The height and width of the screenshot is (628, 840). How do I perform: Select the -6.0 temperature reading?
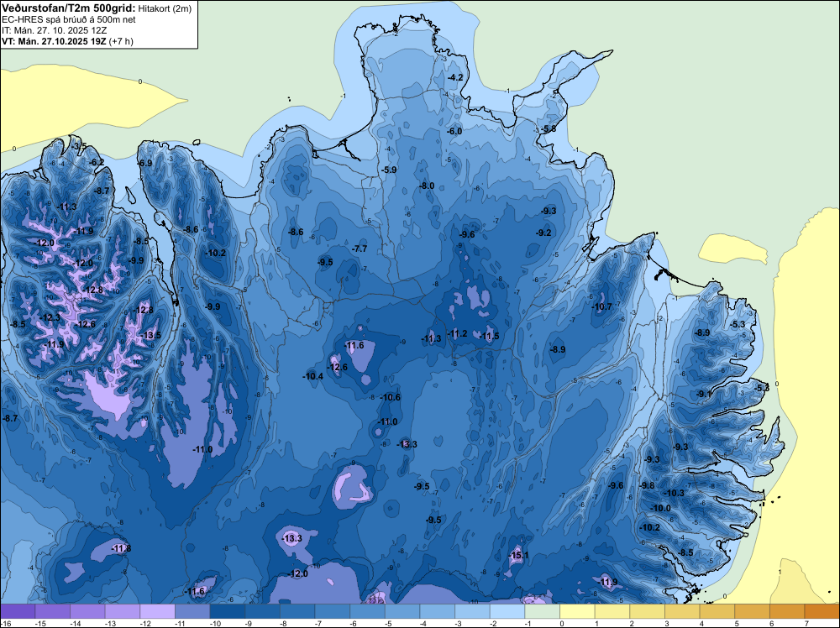pyautogui.click(x=454, y=131)
